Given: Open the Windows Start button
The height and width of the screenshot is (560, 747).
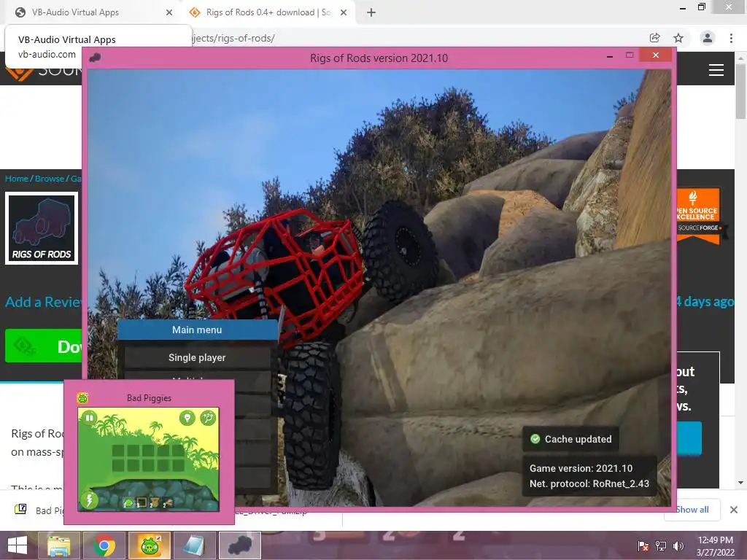Looking at the screenshot, I should [18, 545].
